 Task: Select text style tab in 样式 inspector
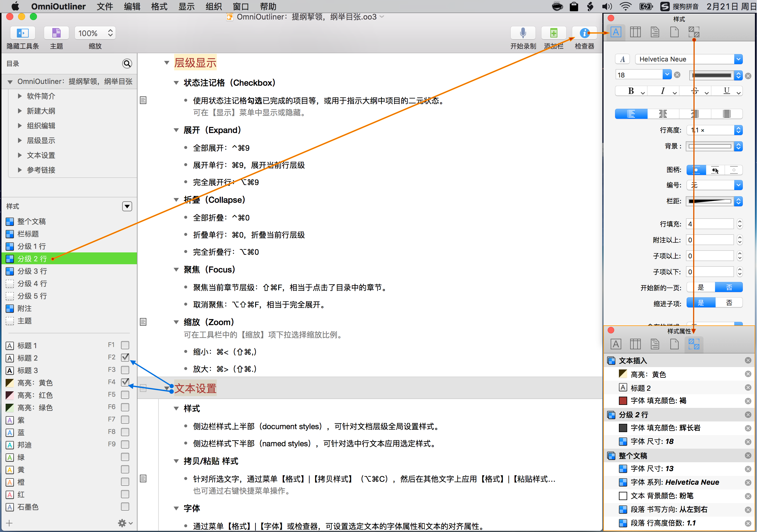(616, 32)
